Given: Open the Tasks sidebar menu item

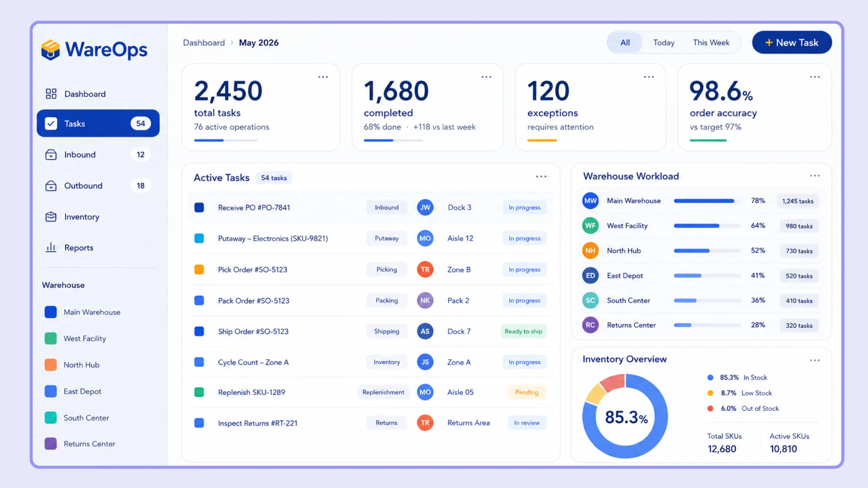Looking at the screenshot, I should click(x=98, y=123).
